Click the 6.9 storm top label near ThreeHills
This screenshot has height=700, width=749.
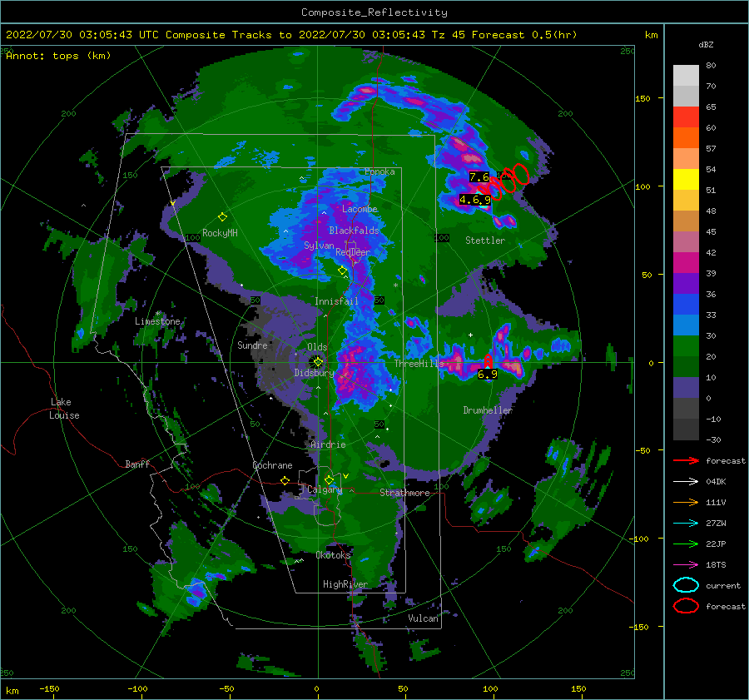488,374
